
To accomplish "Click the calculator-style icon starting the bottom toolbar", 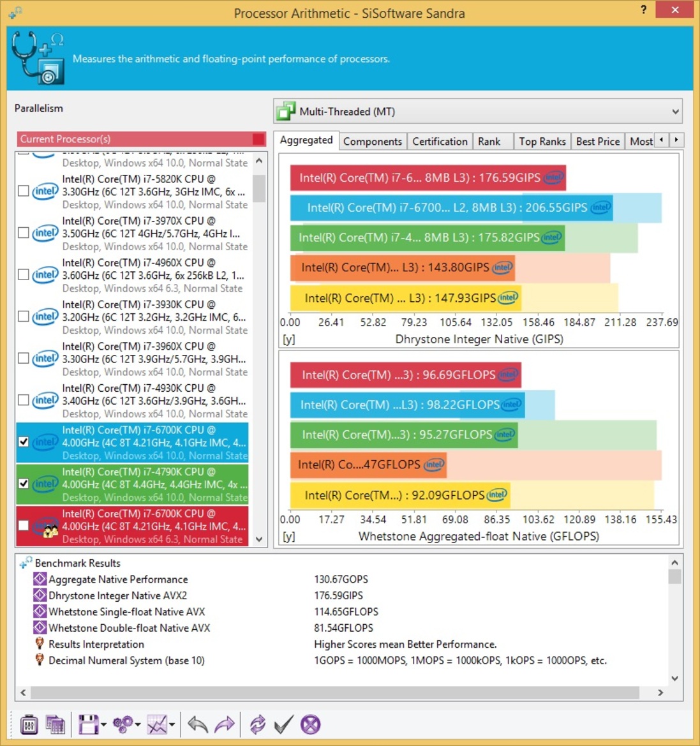I will pos(29,724).
